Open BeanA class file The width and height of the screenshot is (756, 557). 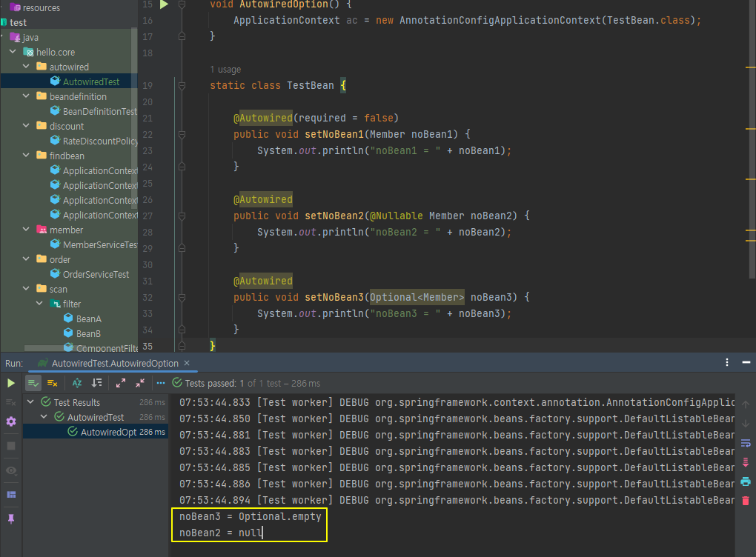click(x=83, y=319)
